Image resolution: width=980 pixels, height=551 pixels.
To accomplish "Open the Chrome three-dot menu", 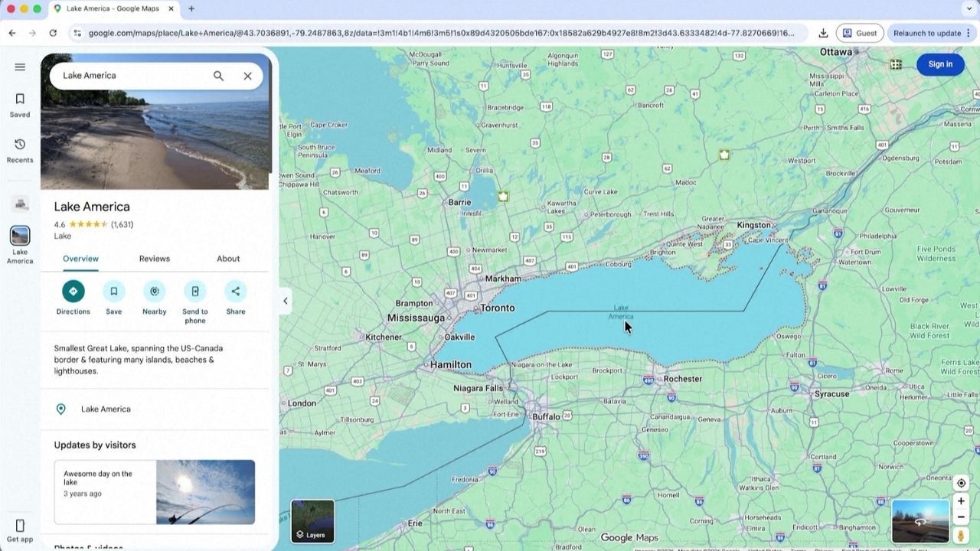I will pyautogui.click(x=969, y=33).
